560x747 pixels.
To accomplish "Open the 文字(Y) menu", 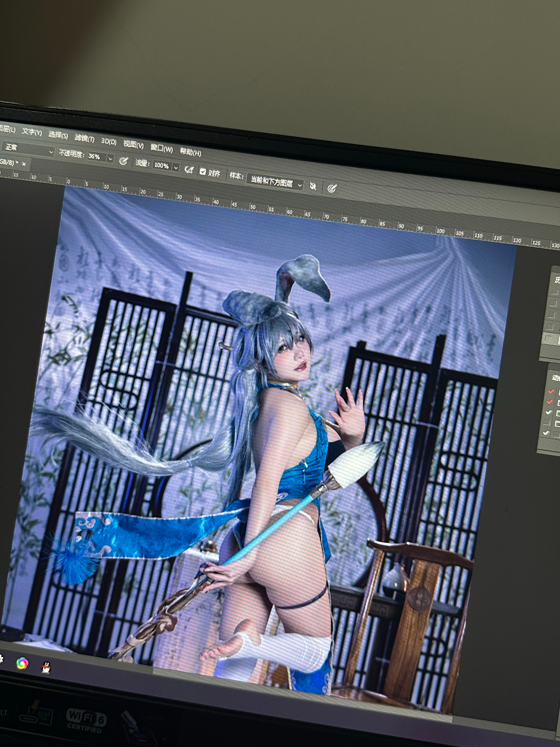I will point(32,132).
